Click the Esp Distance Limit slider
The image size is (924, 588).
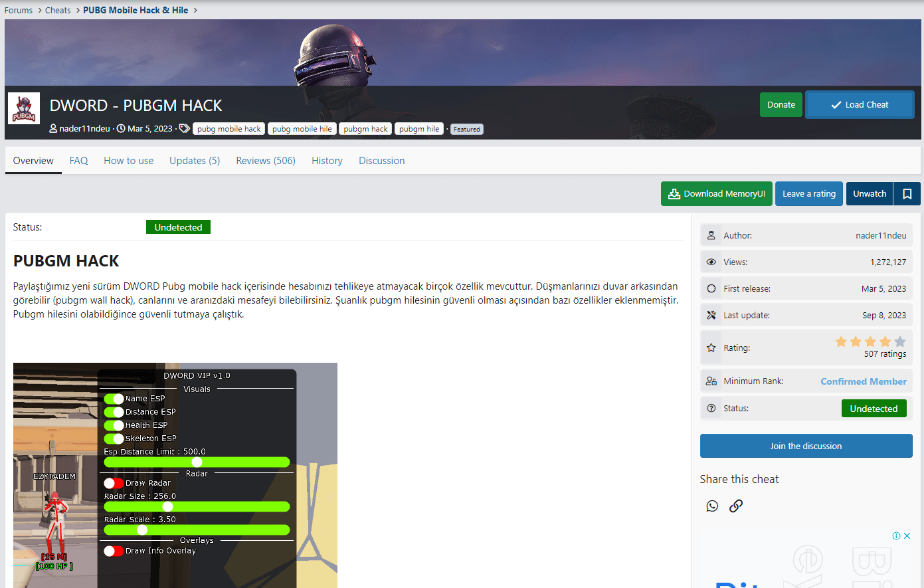pyautogui.click(x=197, y=462)
